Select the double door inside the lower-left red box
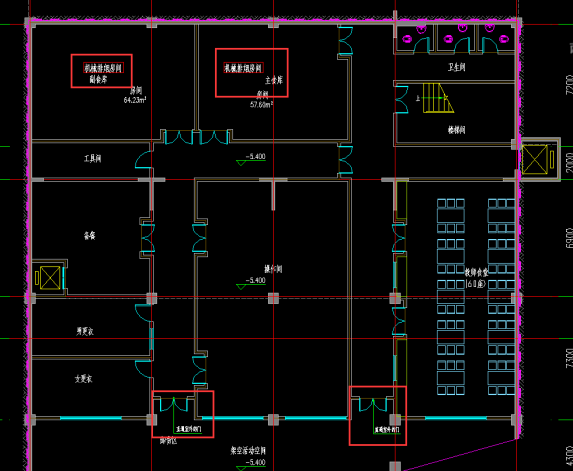The height and width of the screenshot is (471, 573). [174, 404]
